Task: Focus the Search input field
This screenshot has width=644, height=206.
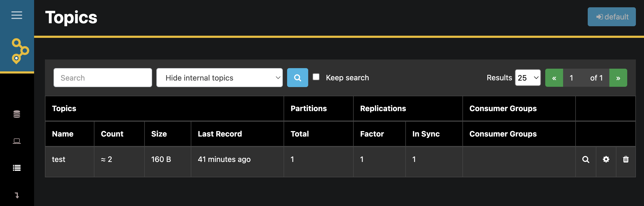Action: [x=103, y=78]
